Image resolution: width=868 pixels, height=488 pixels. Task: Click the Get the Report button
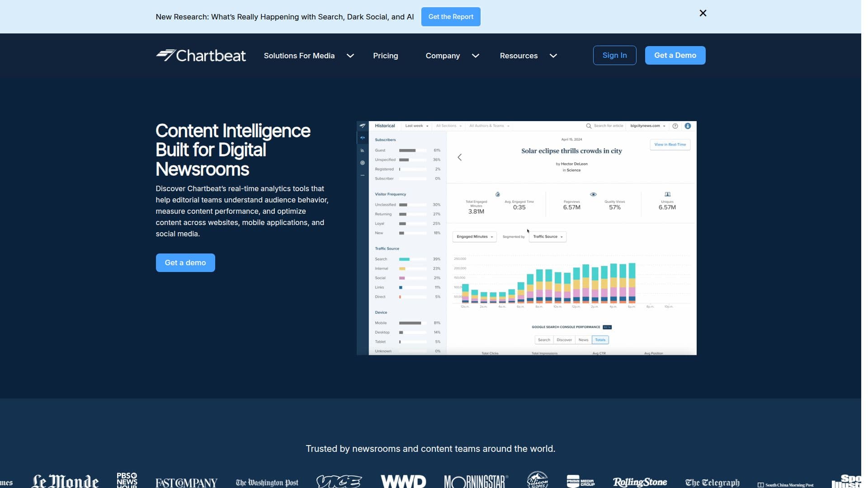[x=451, y=17]
